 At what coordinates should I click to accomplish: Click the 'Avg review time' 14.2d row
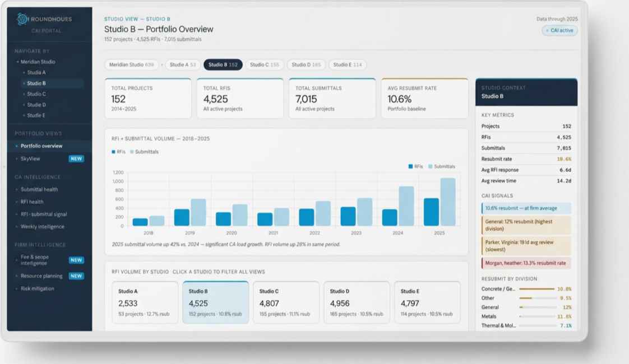526,181
